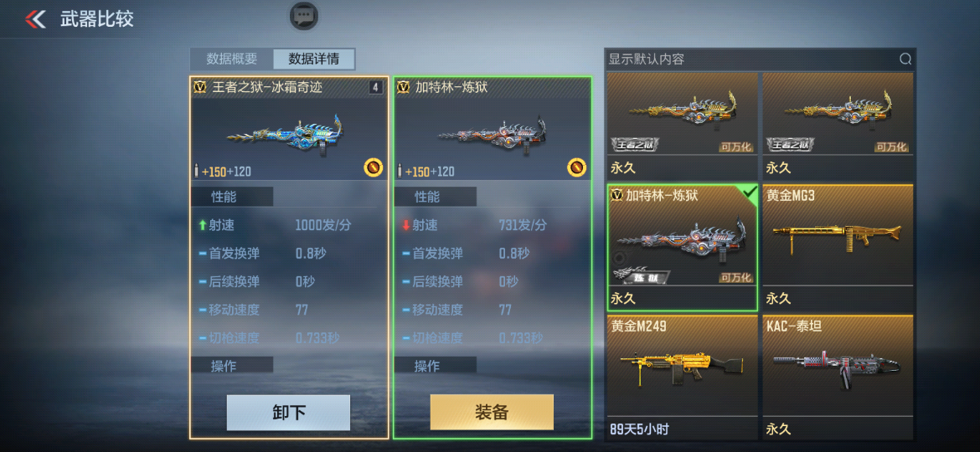Screen dimensions: 980x452
Task: Click the 显示默认内容 search field
Action: tap(760, 59)
